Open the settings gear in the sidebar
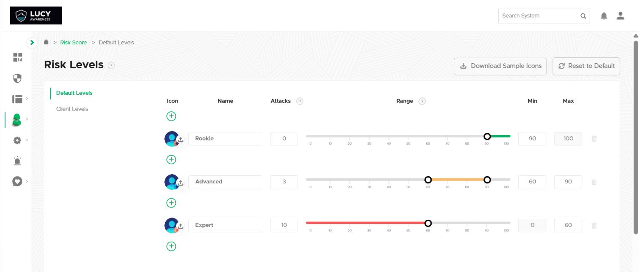Image resolution: width=644 pixels, height=272 pixels. [x=17, y=140]
